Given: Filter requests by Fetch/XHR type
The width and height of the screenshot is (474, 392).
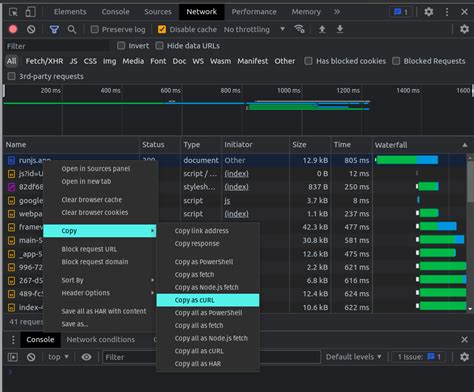Looking at the screenshot, I should [44, 61].
